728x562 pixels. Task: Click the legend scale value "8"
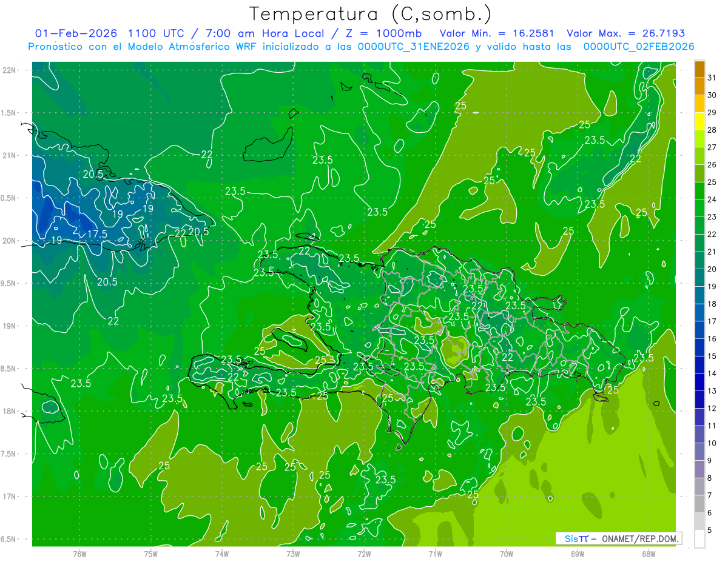pos(710,478)
